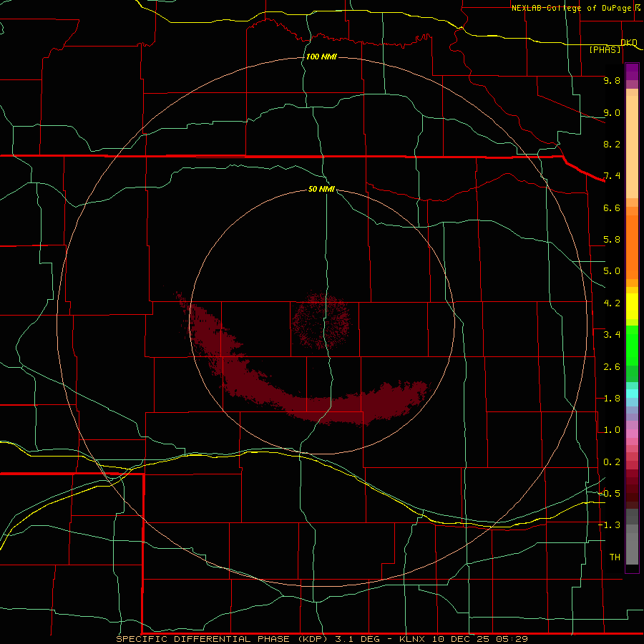
Task: Click the 1.8 value on color scale
Action: [612, 399]
